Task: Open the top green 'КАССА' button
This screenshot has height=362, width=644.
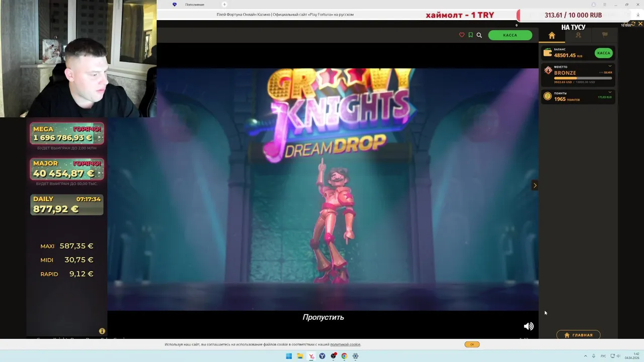Action: coord(510,35)
